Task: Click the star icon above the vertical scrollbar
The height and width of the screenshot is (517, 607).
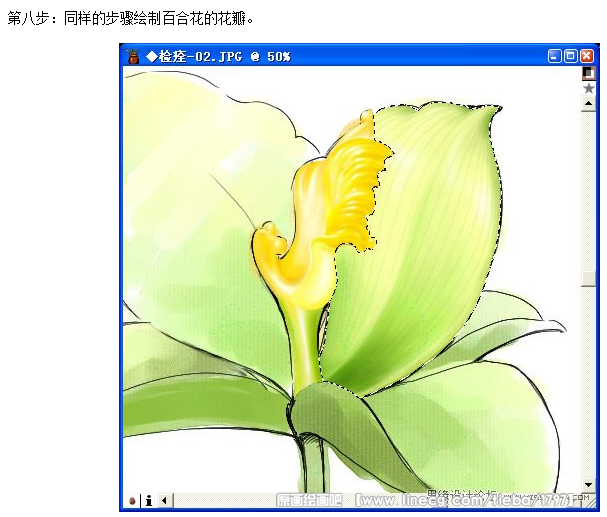Action: [588, 89]
